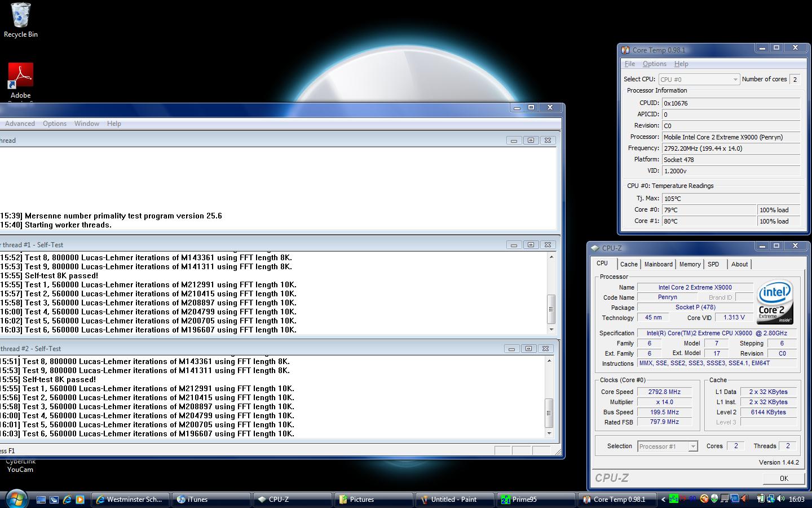Click the Alienware alien head tray icon

point(714,498)
